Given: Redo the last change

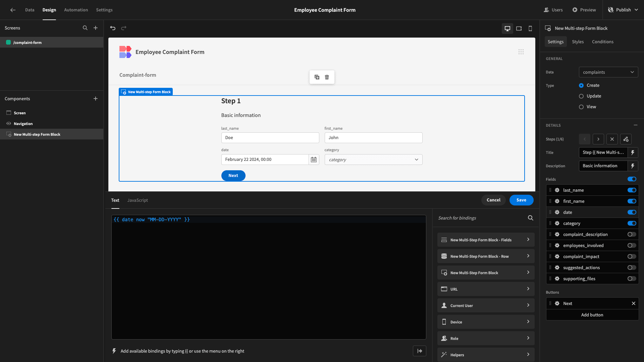Looking at the screenshot, I should point(124,28).
